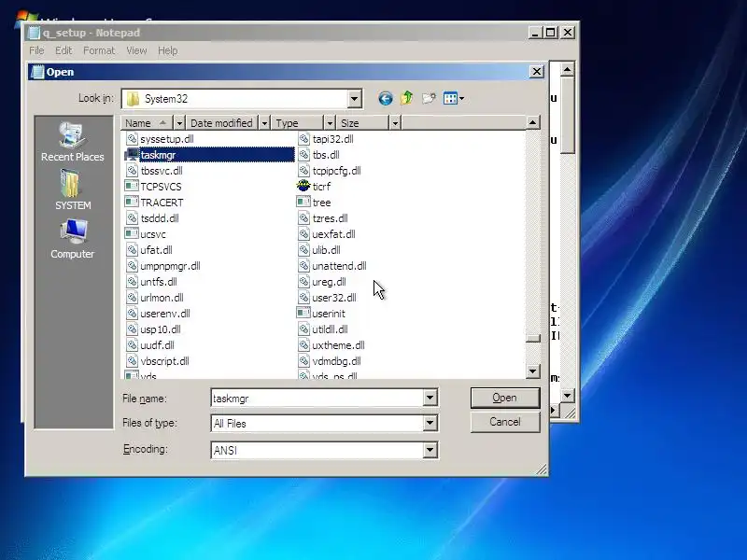Sort by Size column header

click(x=362, y=123)
